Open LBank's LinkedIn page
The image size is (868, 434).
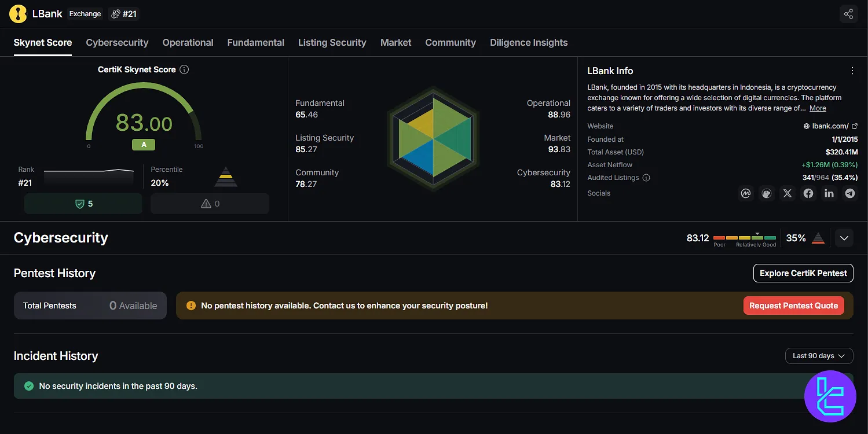tap(829, 193)
